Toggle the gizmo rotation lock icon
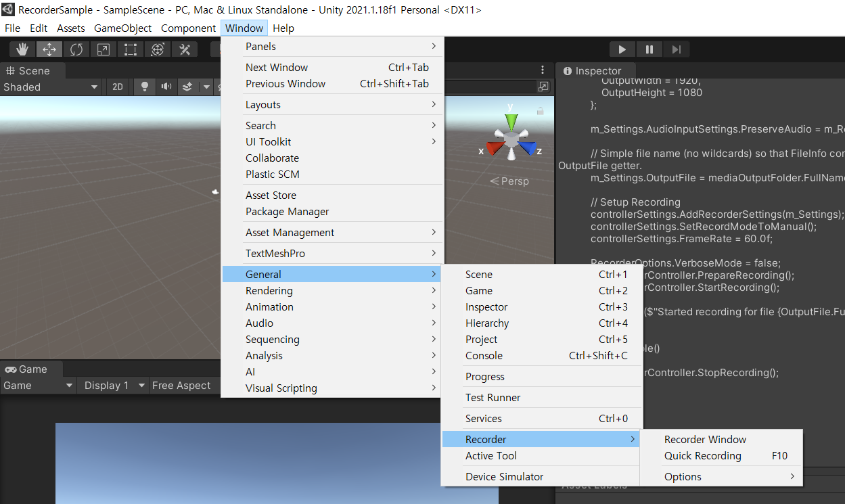The image size is (845, 504). point(540,110)
